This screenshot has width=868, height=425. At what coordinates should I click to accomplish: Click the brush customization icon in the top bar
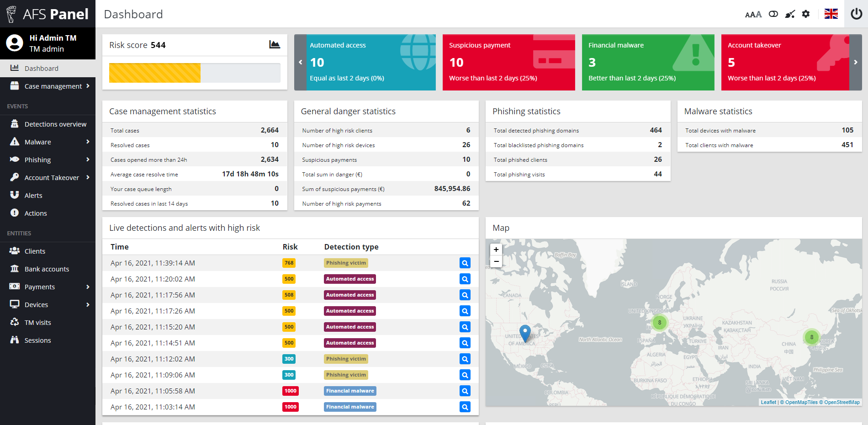(789, 14)
